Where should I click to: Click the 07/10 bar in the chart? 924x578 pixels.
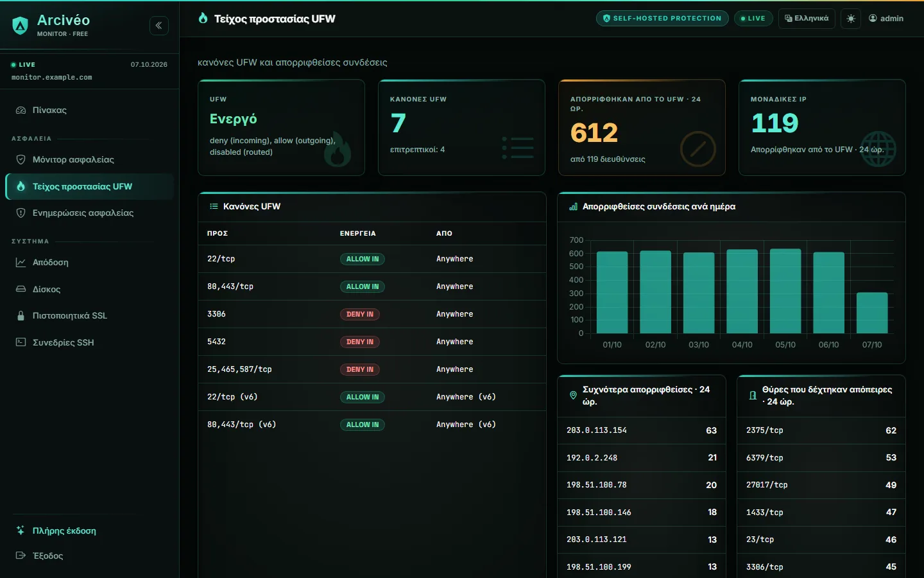click(872, 313)
